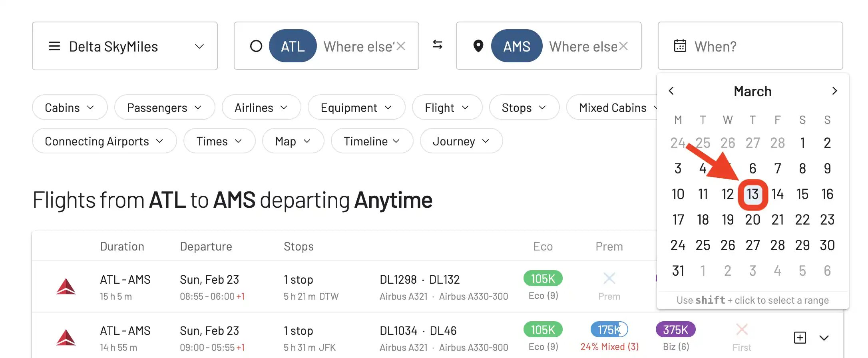Click the When? date field
The width and height of the screenshot is (868, 358).
point(750,46)
